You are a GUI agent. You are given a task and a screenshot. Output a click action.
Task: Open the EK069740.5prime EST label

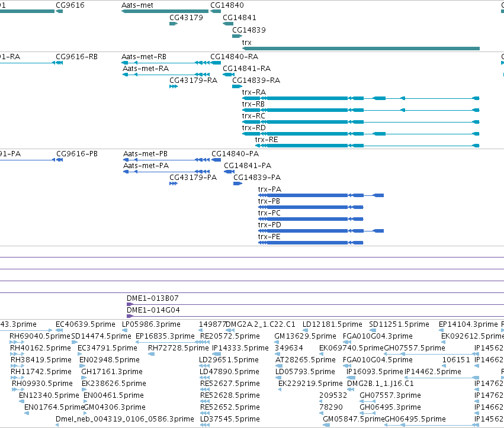[x=351, y=348]
